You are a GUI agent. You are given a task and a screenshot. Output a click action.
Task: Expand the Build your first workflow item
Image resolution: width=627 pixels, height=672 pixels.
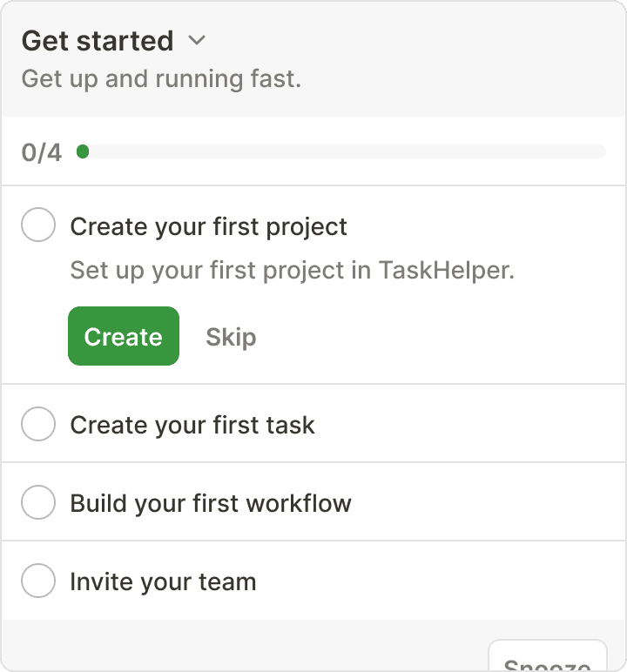coord(211,503)
